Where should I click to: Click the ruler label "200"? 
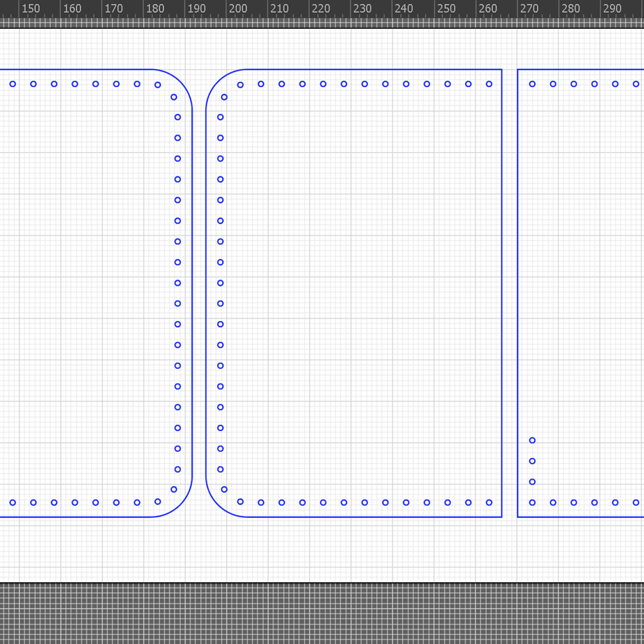[x=238, y=8]
